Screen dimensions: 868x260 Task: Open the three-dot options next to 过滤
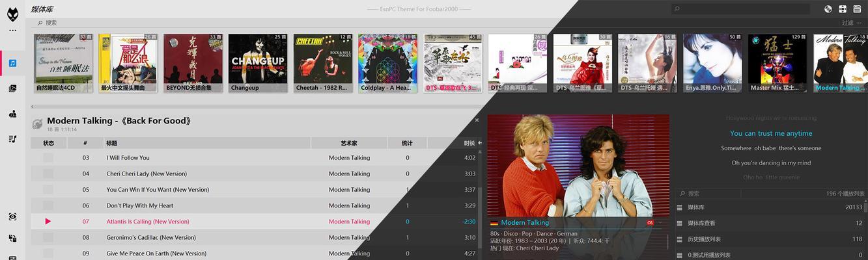click(x=860, y=23)
